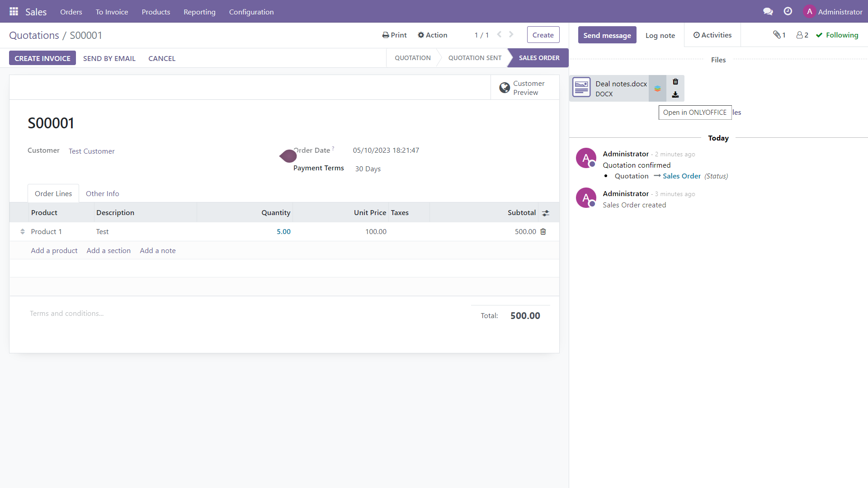
Task: Open Deal notes.docx in ONLYOFFICE
Action: click(657, 88)
